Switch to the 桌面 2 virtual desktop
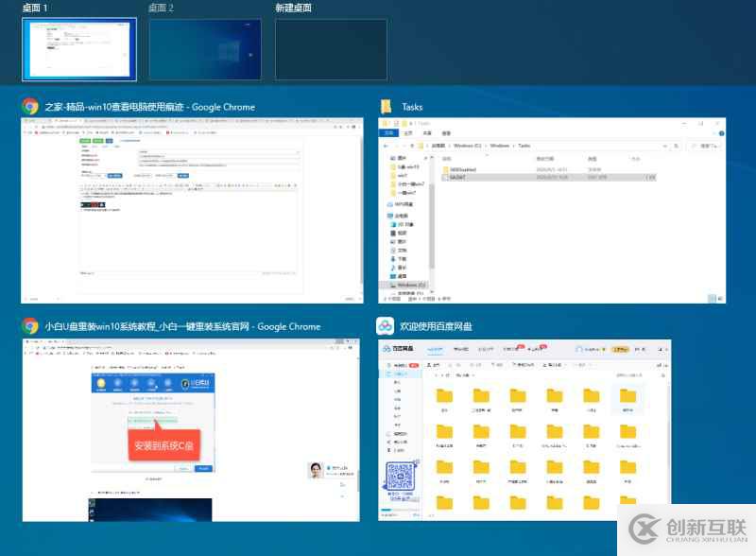 pos(203,47)
